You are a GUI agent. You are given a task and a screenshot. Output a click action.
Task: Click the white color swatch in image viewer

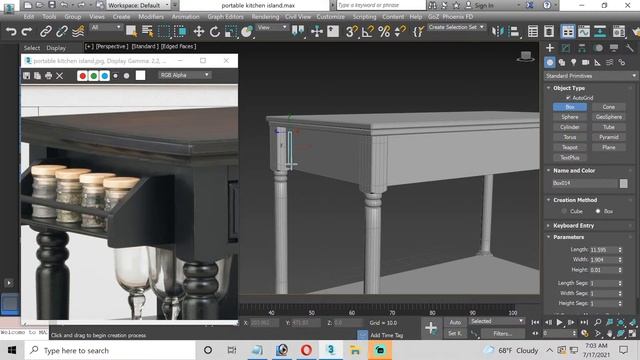pyautogui.click(x=140, y=76)
